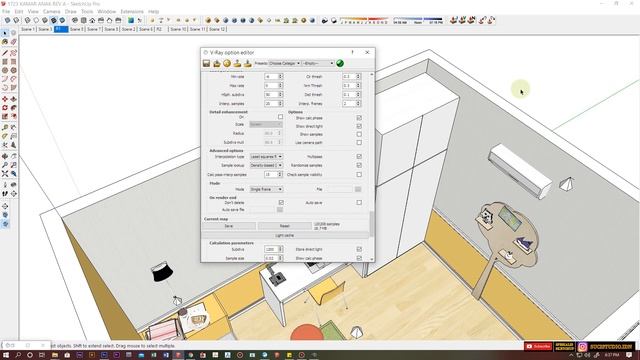The image size is (640, 360).
Task: Select the Zoom Extents tool in left toolbar
Action: coord(5,174)
